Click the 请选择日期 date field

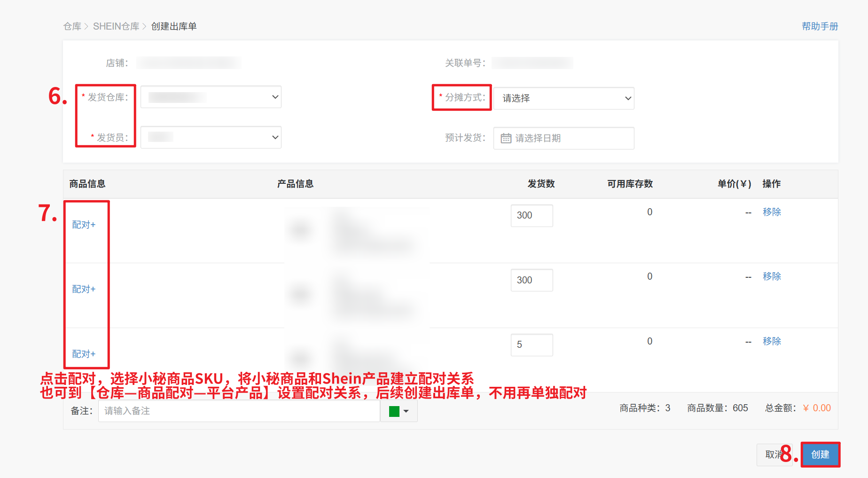pos(569,138)
